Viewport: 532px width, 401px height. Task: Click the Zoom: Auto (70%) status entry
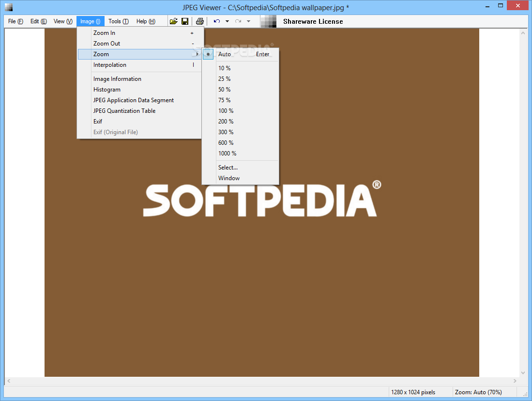pos(478,392)
